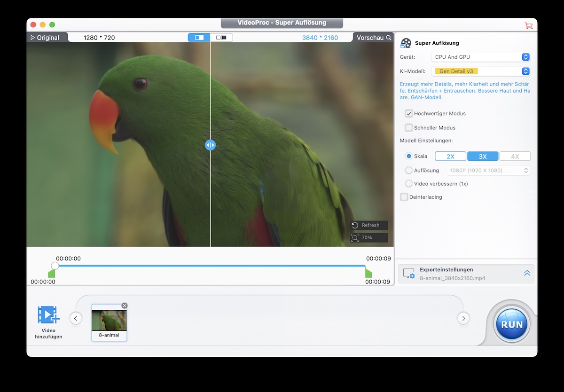Click the Video hinzufügen icon
The width and height of the screenshot is (564, 392).
click(x=48, y=315)
